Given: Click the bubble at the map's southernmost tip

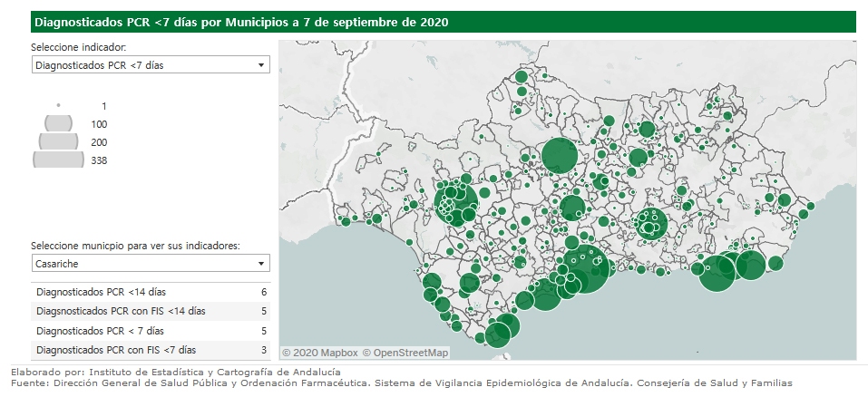Looking at the screenshot, I should coord(497,335).
